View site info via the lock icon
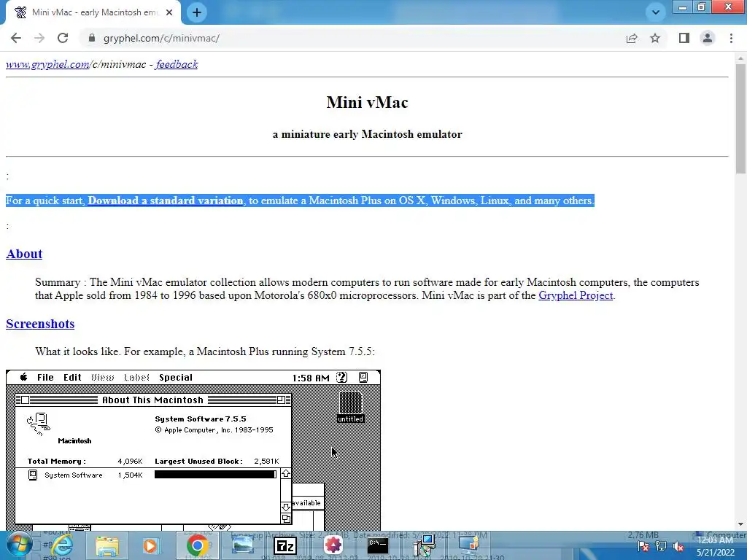 (x=92, y=38)
